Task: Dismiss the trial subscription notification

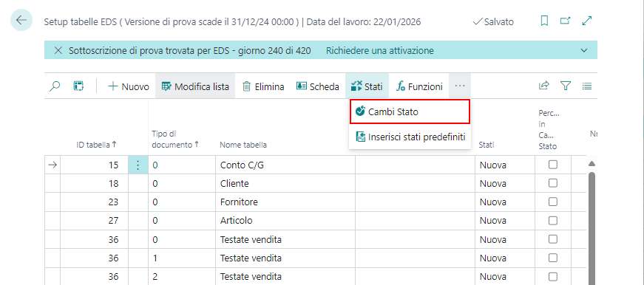Action: tap(58, 51)
